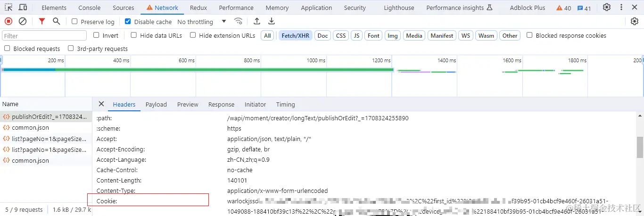Open the Sources panel tab
This screenshot has width=644, height=216.
(124, 8)
